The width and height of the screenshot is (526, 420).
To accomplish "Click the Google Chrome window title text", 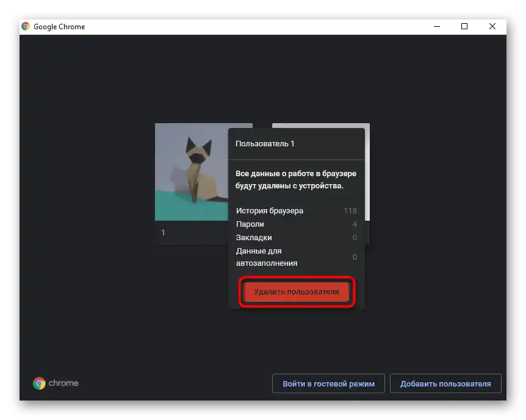I will [x=59, y=27].
